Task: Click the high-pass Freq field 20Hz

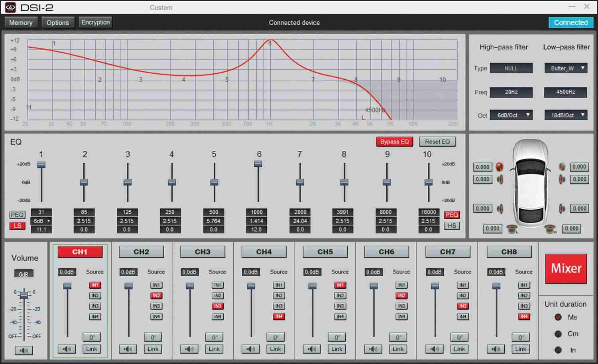Action: point(511,92)
